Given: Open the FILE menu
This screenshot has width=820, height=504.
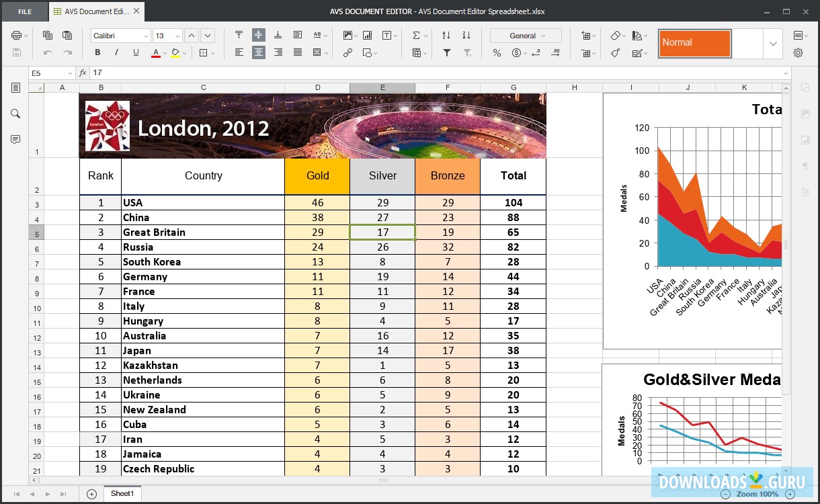Looking at the screenshot, I should (x=25, y=11).
